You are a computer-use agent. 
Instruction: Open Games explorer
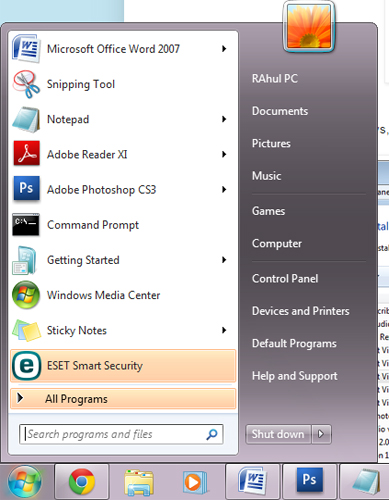pyautogui.click(x=268, y=211)
